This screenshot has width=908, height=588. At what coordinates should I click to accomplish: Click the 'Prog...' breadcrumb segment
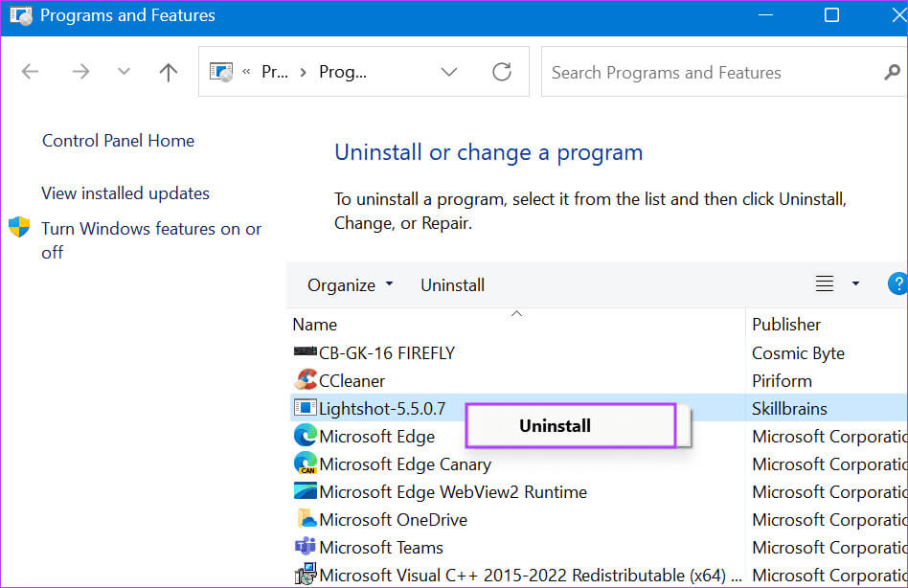343,72
